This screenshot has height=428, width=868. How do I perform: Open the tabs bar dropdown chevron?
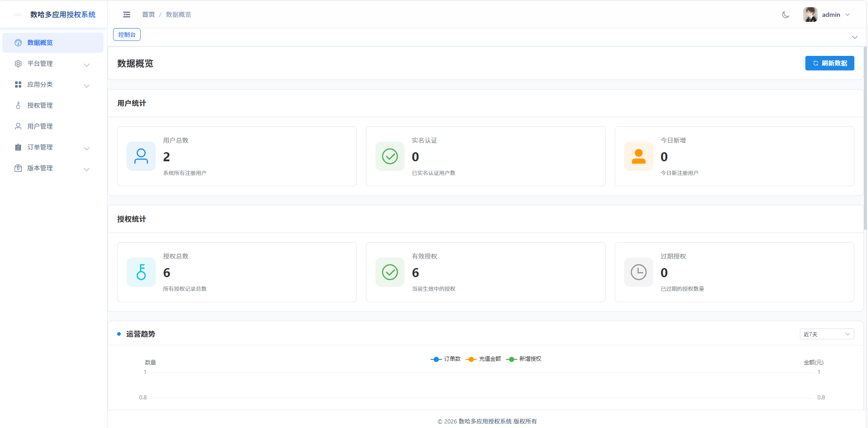click(x=855, y=37)
